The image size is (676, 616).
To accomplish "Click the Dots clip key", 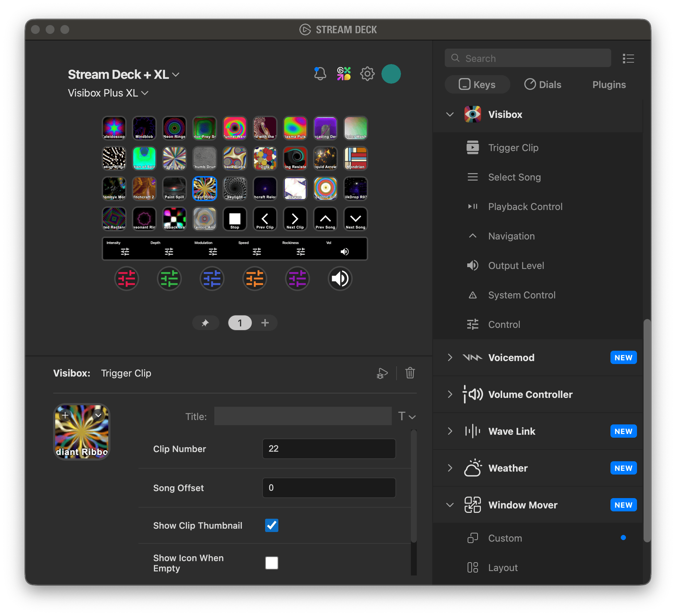I will pyautogui.click(x=265, y=158).
